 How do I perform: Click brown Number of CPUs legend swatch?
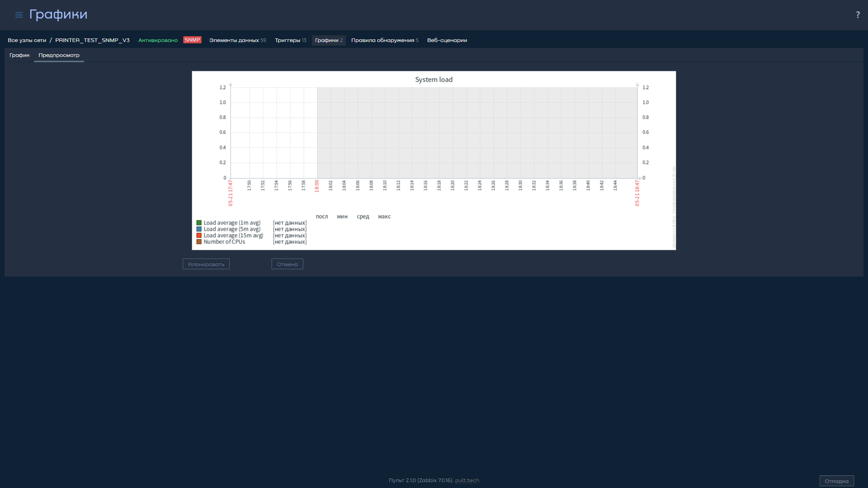tap(199, 242)
